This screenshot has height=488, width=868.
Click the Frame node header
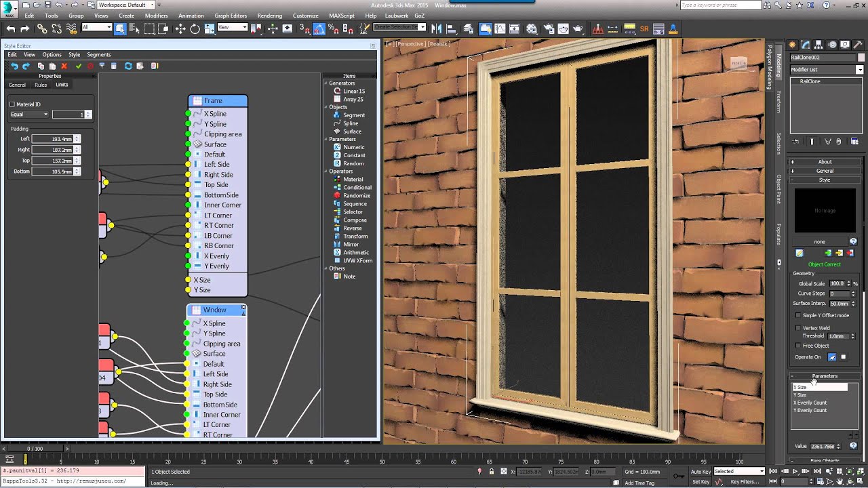pos(218,101)
